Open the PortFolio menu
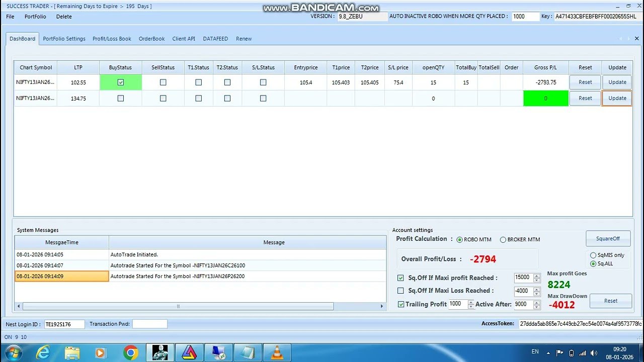 [35, 17]
